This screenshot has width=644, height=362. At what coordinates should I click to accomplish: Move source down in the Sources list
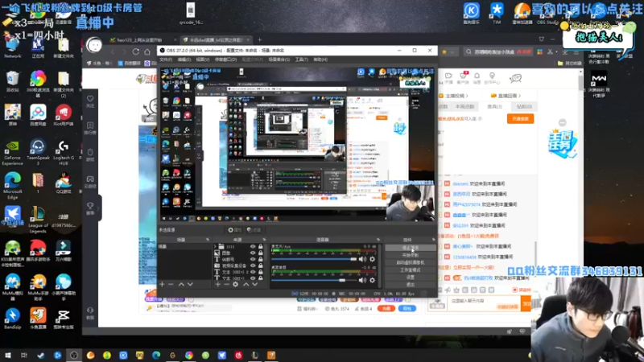pyautogui.click(x=254, y=284)
